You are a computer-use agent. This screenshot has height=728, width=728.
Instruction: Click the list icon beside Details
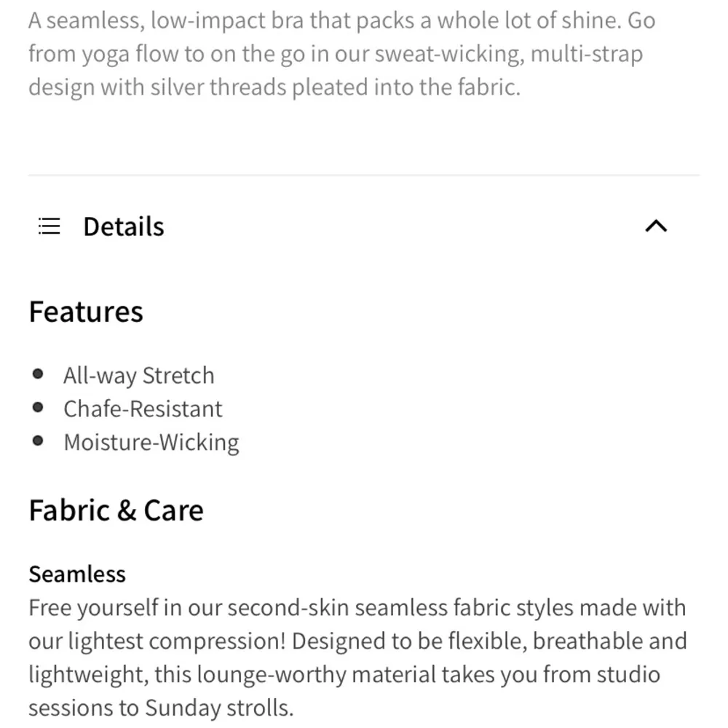point(48,226)
